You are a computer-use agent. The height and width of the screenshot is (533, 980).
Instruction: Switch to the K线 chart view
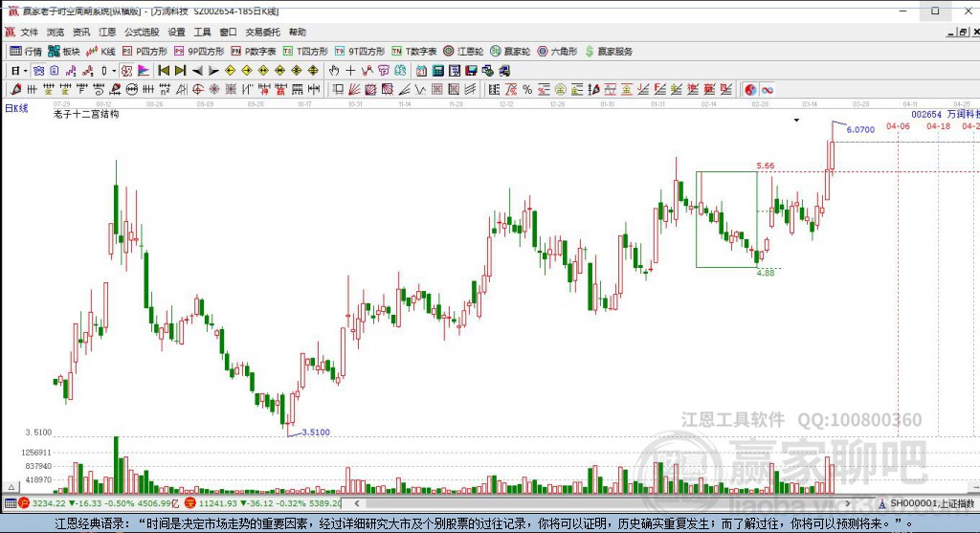100,52
